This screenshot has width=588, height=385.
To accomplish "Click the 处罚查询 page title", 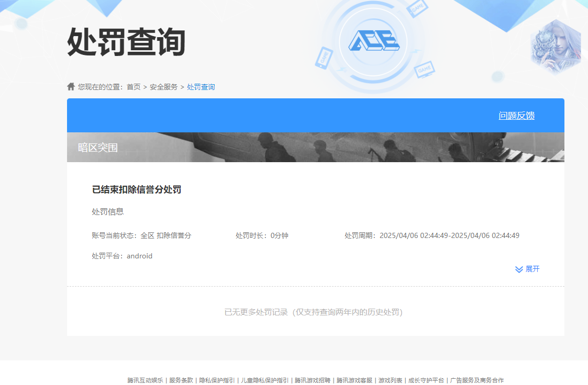I will pos(126,42).
